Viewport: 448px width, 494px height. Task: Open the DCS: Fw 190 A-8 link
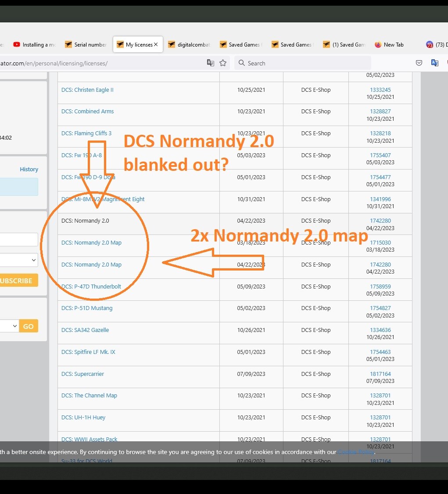tap(82, 155)
